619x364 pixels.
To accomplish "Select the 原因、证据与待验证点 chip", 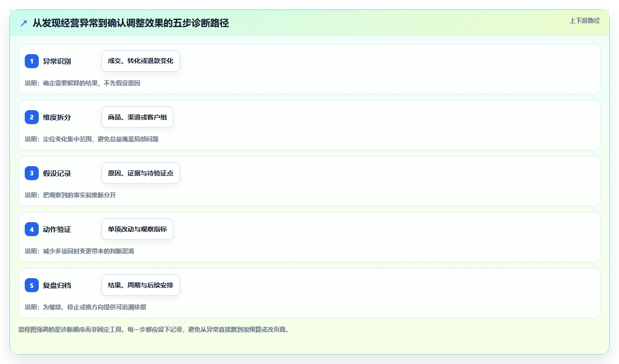I will pos(141,173).
